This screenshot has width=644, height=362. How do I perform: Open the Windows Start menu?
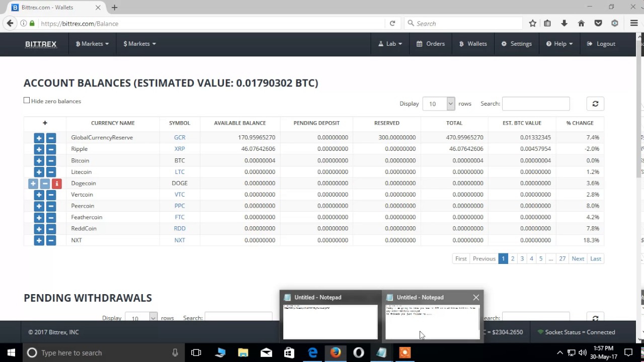pyautogui.click(x=11, y=352)
